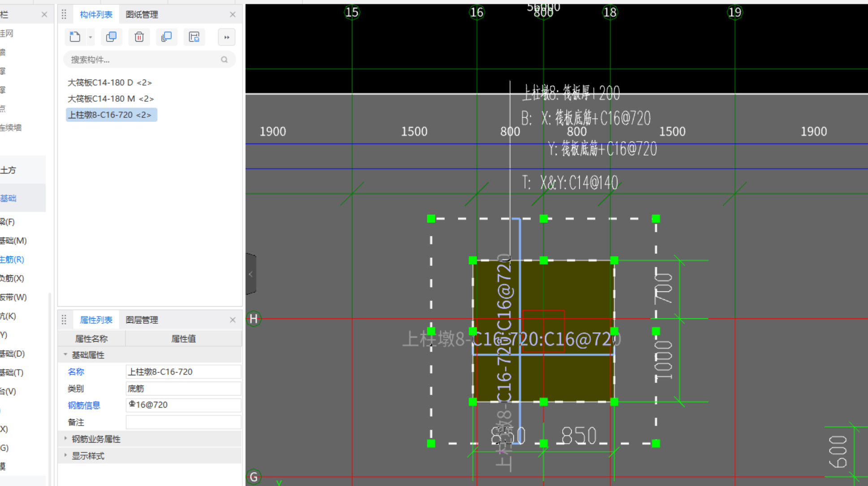Select 大筏板C14-180 D component

tap(109, 82)
